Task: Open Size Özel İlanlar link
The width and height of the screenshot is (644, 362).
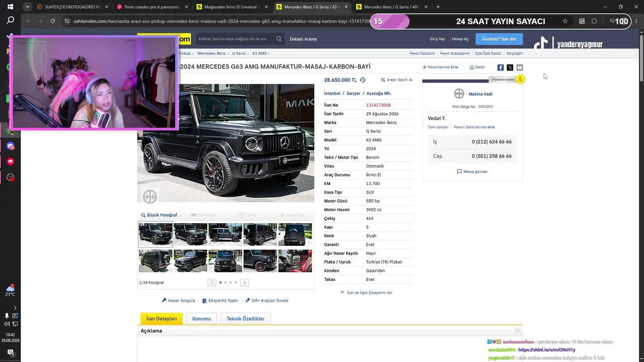Action: pyautogui.click(x=488, y=53)
